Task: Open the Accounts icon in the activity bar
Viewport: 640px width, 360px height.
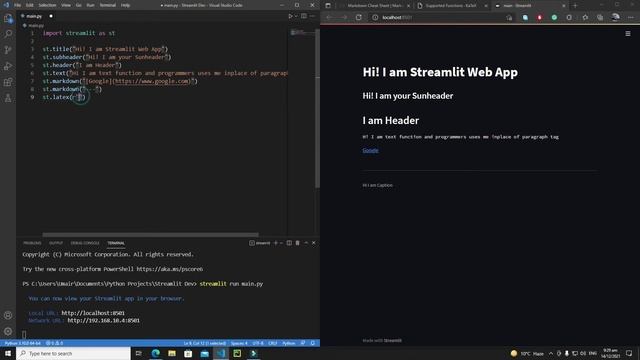Action: (x=8, y=315)
